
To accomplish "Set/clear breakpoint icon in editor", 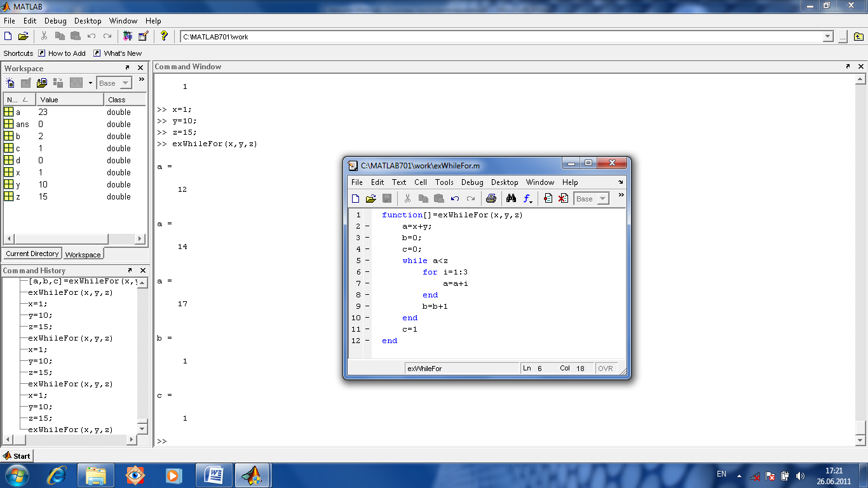I will (548, 199).
